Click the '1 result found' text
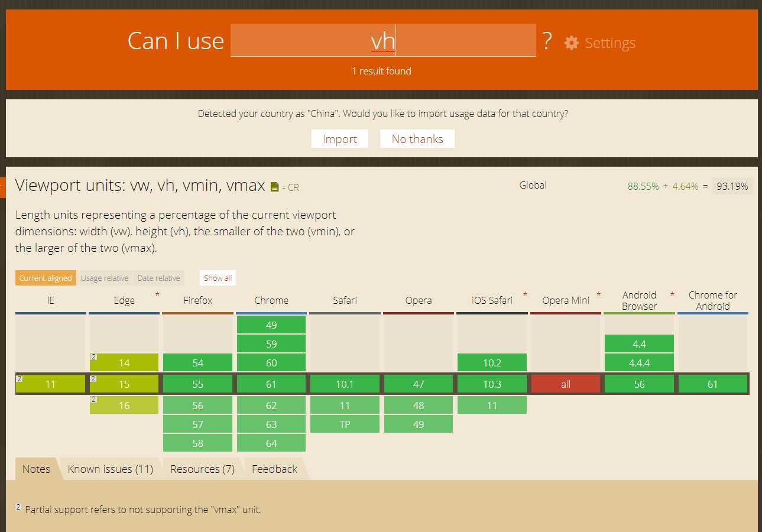762x532 pixels. 381,71
